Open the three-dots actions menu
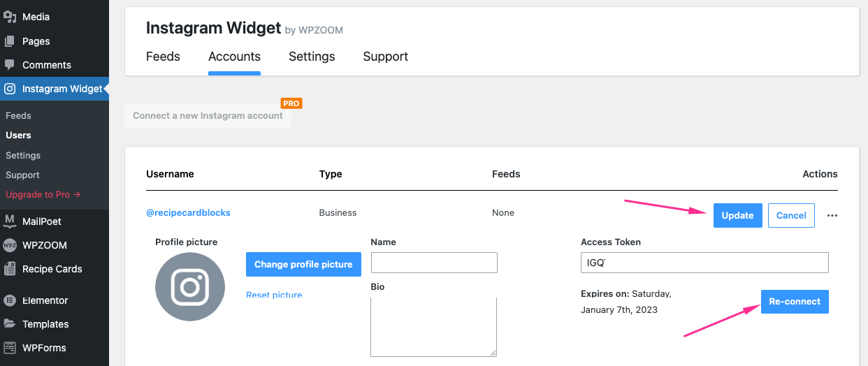Image resolution: width=868 pixels, height=366 pixels. (x=832, y=216)
